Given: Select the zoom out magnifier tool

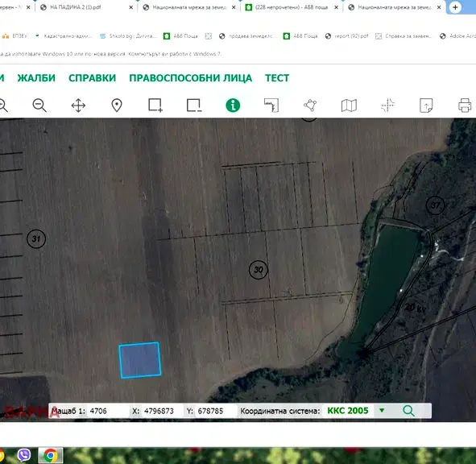Looking at the screenshot, I should pos(39,106).
